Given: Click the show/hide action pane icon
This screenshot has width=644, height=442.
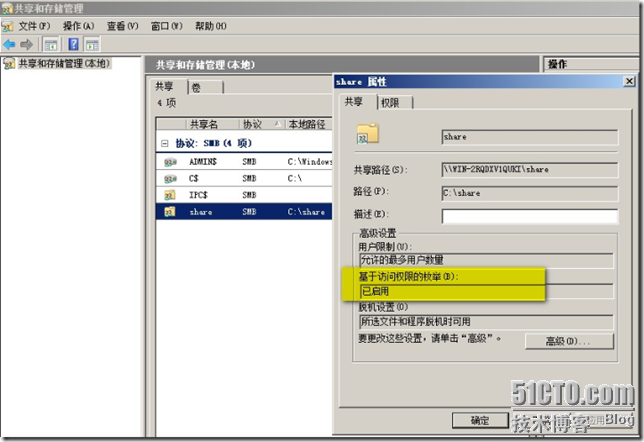Looking at the screenshot, I should (x=91, y=44).
